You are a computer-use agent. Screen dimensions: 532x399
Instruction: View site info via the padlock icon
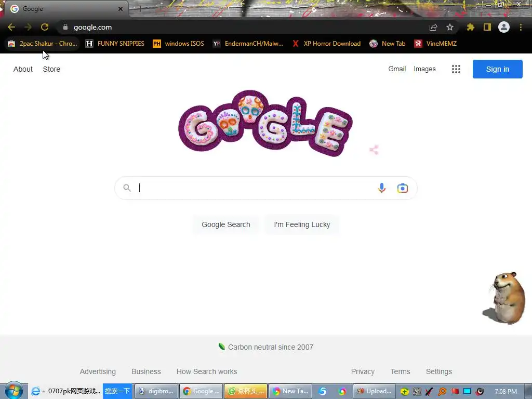point(65,27)
